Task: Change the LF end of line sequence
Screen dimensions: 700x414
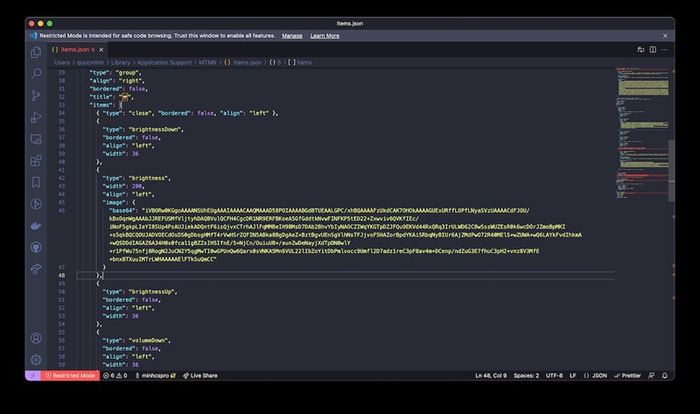Action: coord(573,376)
